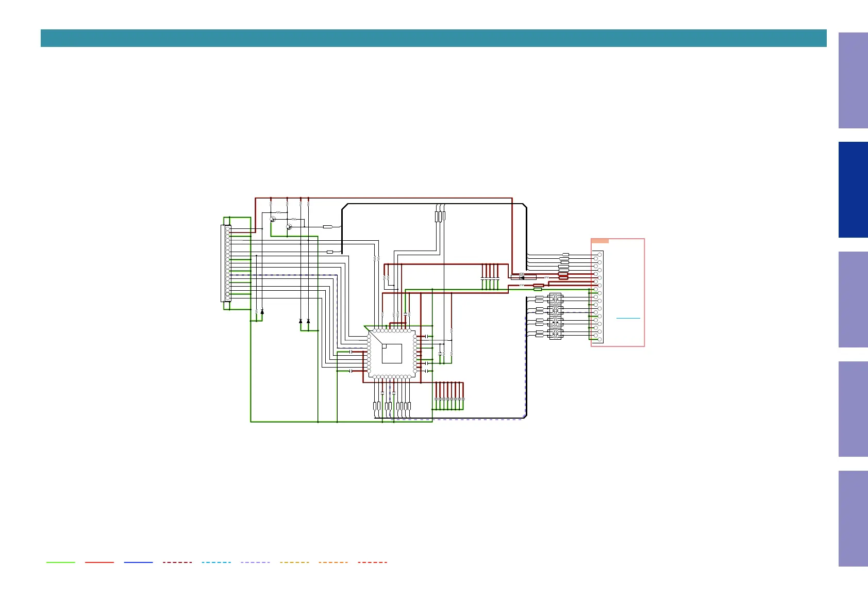Open the bottom purple side tab

tap(853, 519)
